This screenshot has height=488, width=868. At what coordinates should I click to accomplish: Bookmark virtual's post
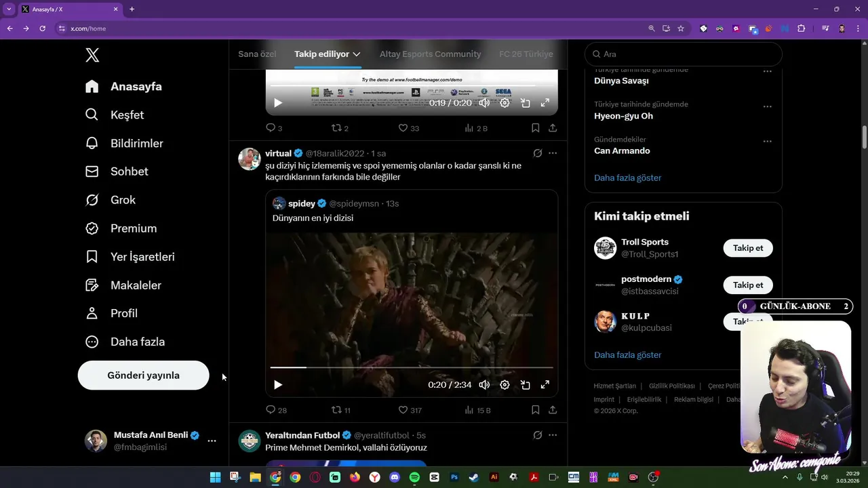click(x=535, y=410)
